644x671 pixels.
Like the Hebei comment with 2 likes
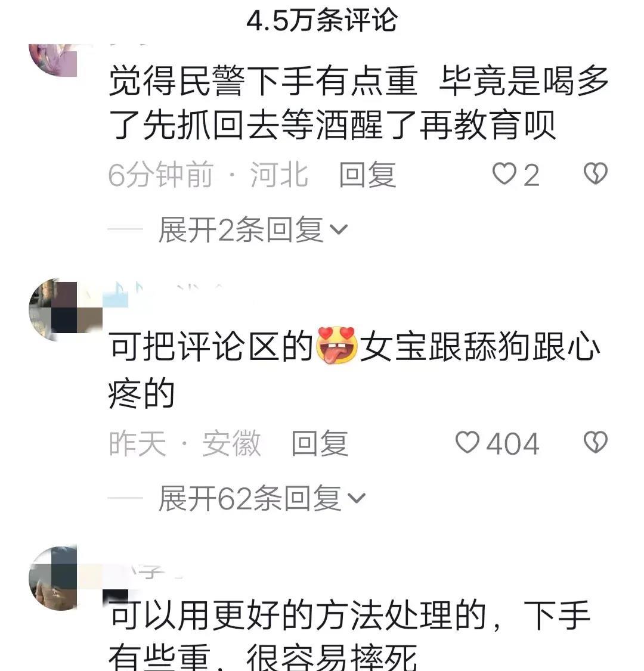tap(504, 174)
